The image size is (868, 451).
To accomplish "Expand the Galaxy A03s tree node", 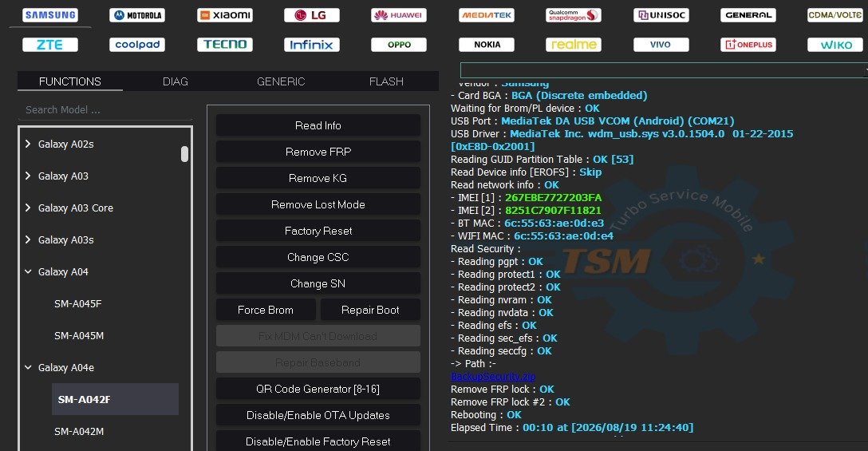I will point(28,240).
